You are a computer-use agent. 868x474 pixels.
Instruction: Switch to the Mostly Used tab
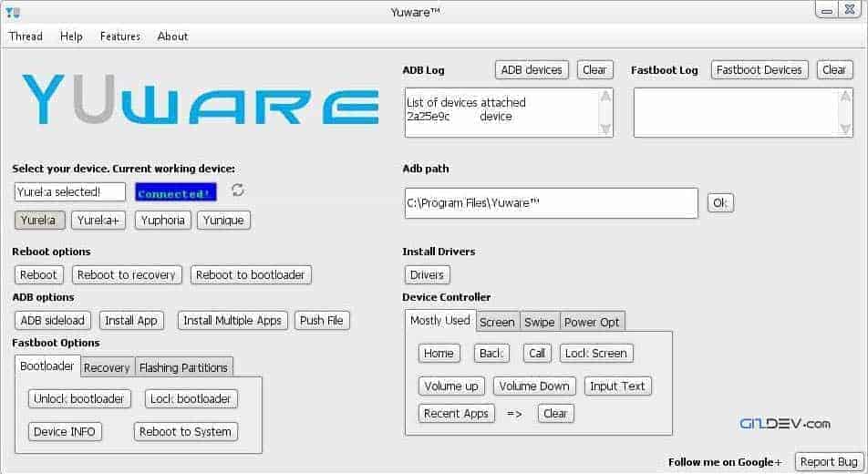click(440, 321)
